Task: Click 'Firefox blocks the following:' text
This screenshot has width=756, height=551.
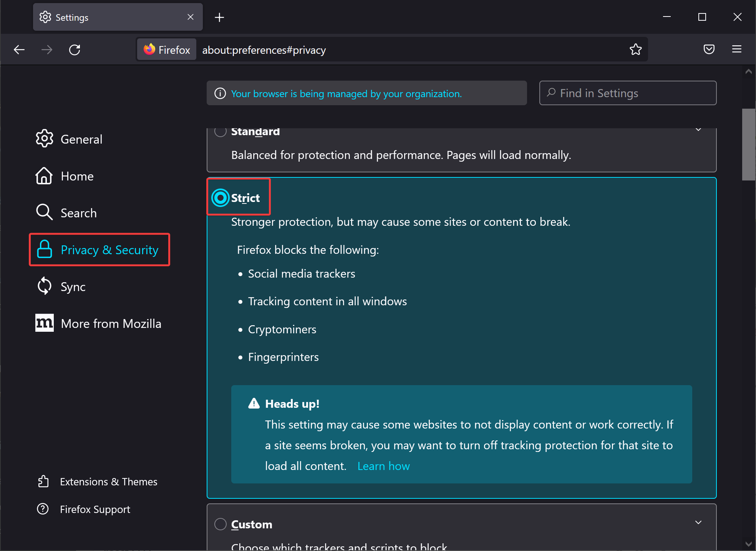Action: coord(308,250)
